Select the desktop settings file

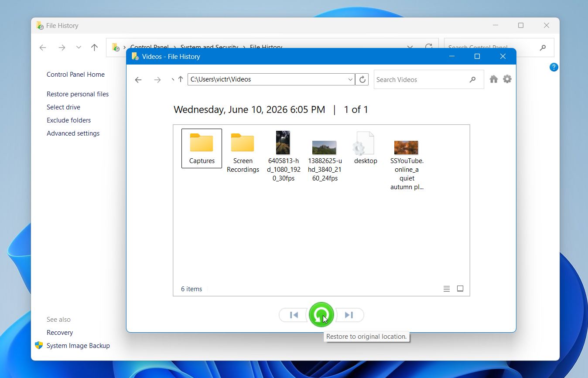365,148
